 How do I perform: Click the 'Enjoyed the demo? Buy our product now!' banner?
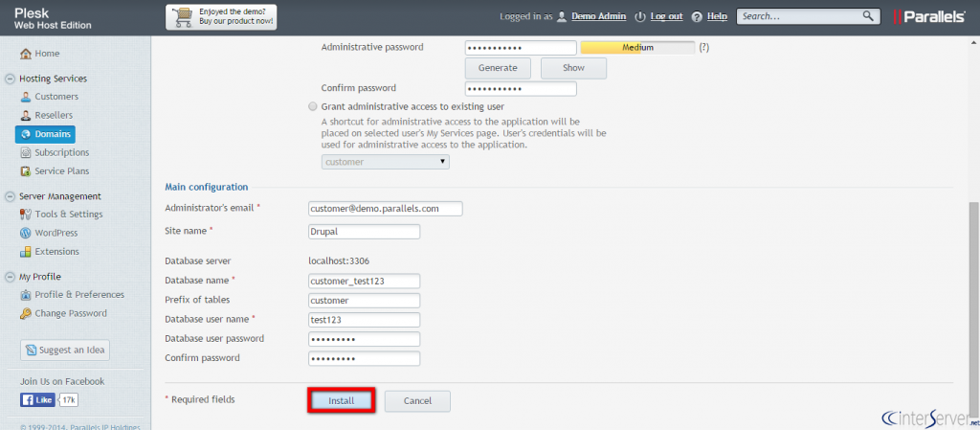(221, 17)
